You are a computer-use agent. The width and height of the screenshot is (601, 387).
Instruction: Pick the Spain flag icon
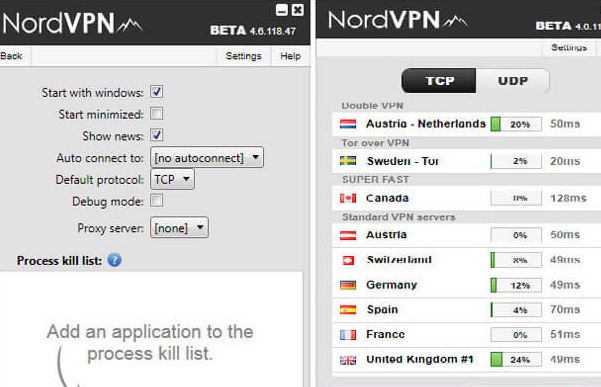(x=348, y=310)
